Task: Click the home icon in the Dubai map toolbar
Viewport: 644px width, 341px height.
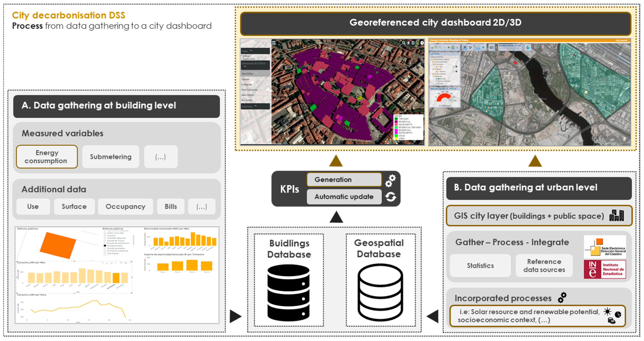Action: 465,47
